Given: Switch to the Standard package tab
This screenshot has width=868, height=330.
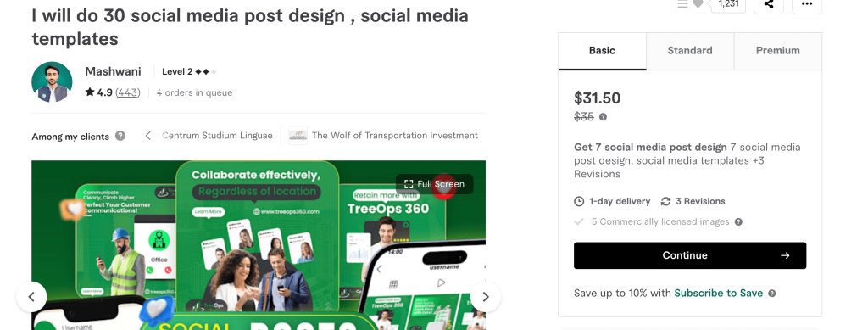Looking at the screenshot, I should [x=690, y=51].
